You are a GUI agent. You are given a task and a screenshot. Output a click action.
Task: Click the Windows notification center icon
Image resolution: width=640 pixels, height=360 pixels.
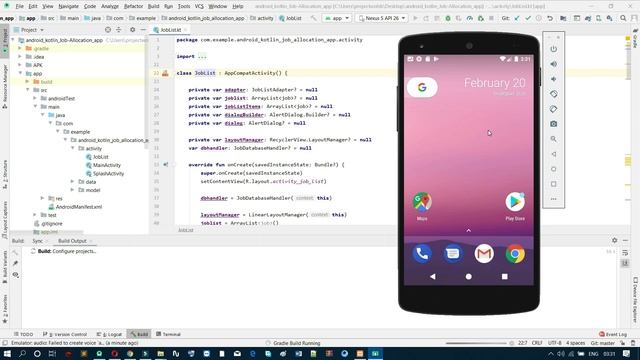tap(627, 353)
